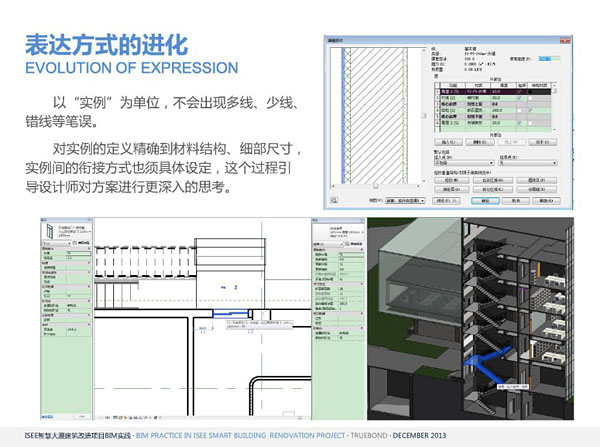
Task: Click the Assign Layers (指定层) button
Action: tap(451, 189)
